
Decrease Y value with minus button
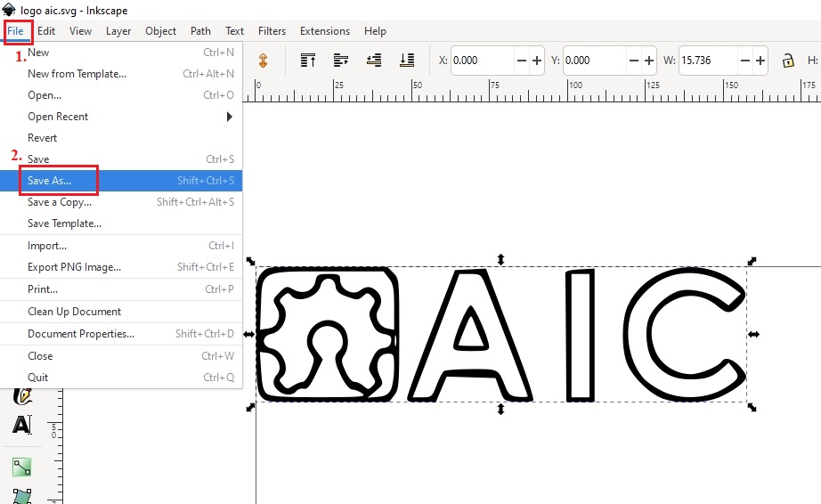tap(633, 61)
